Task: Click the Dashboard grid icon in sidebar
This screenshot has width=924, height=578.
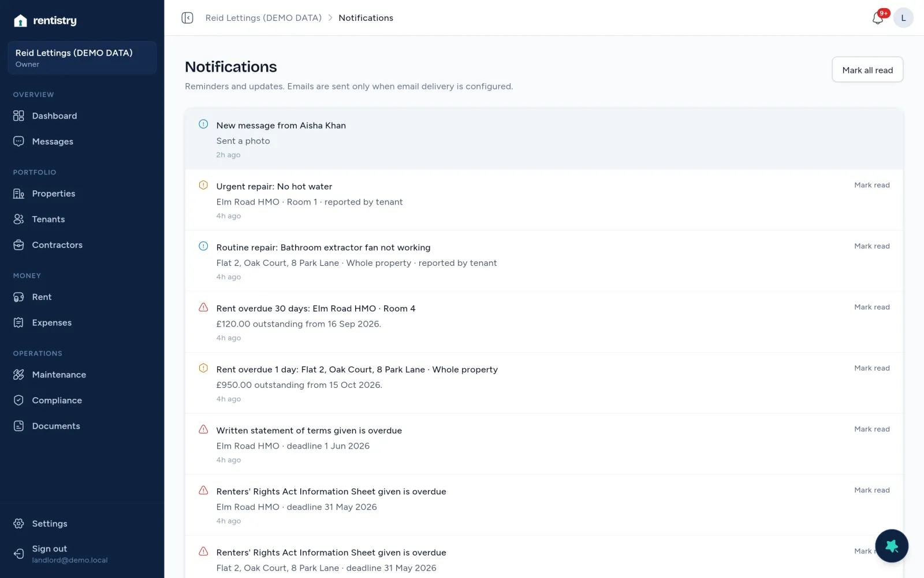Action: pos(18,116)
